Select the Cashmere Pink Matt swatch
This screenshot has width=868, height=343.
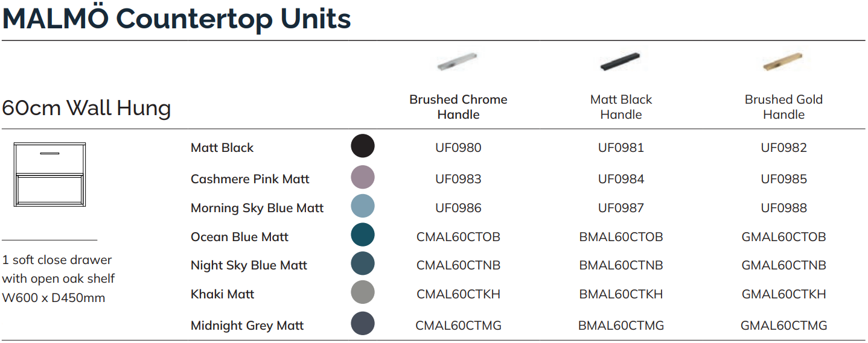pos(363,178)
